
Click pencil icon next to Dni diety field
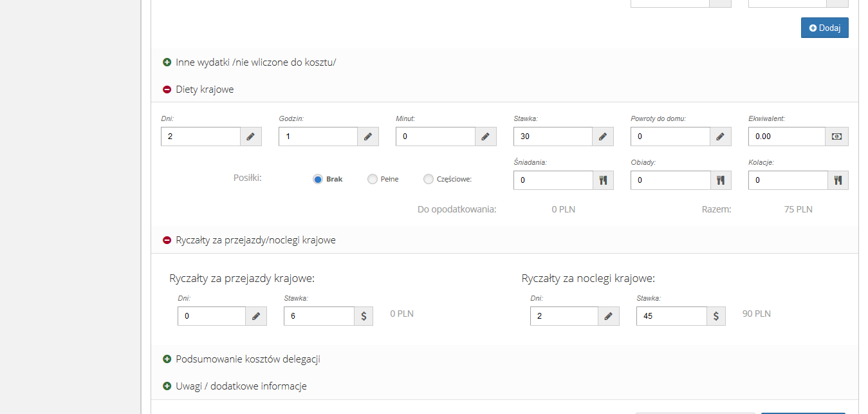tap(250, 136)
